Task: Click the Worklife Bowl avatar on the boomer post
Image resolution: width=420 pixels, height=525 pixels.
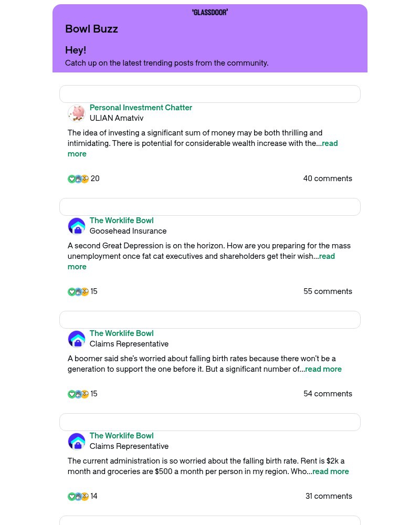Action: pyautogui.click(x=77, y=339)
